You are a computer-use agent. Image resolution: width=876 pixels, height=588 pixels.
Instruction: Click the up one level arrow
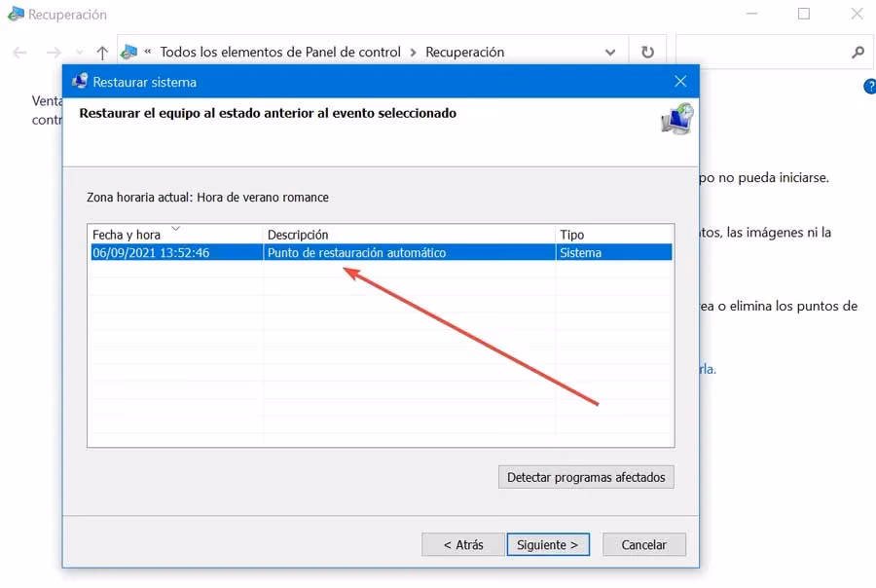click(101, 53)
